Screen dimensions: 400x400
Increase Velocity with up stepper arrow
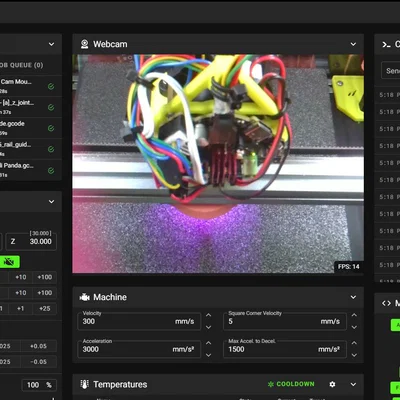[208, 315]
